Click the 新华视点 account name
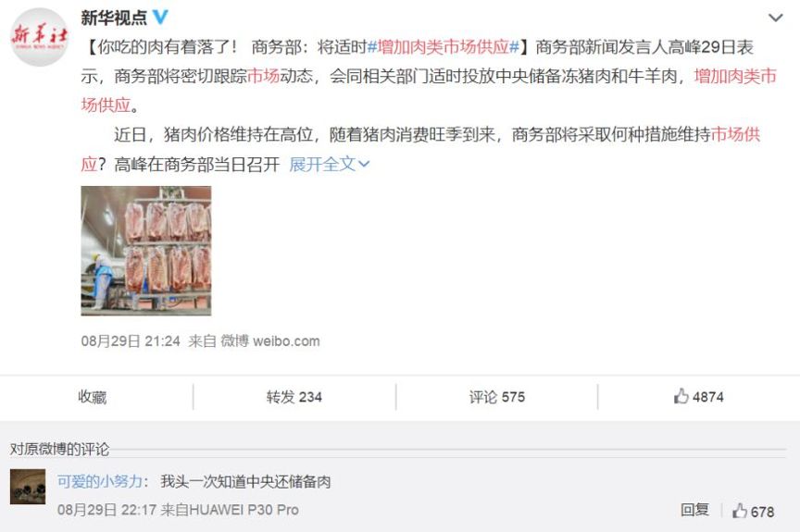 coord(114,18)
